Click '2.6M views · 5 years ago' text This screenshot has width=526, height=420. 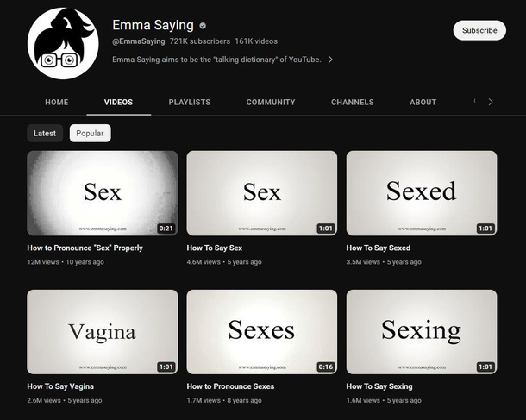click(65, 400)
